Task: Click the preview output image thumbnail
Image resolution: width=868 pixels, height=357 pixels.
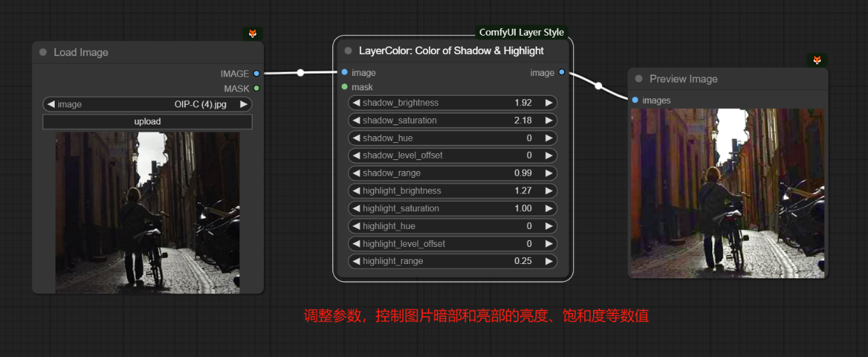Action: click(x=728, y=193)
